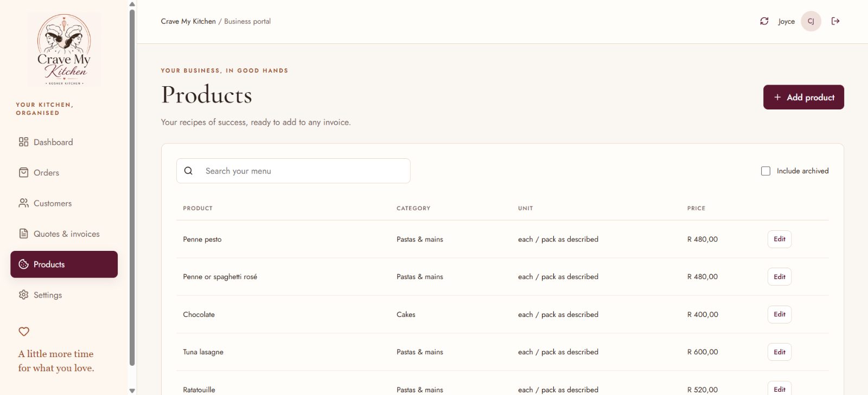This screenshot has height=395, width=868.
Task: Click Pastas & mains in Tuna lasagne row
Action: (420, 352)
